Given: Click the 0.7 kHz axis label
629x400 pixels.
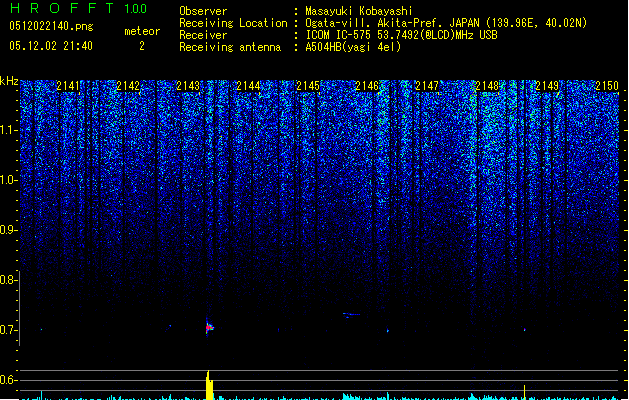Looking at the screenshot, I should tap(9, 330).
